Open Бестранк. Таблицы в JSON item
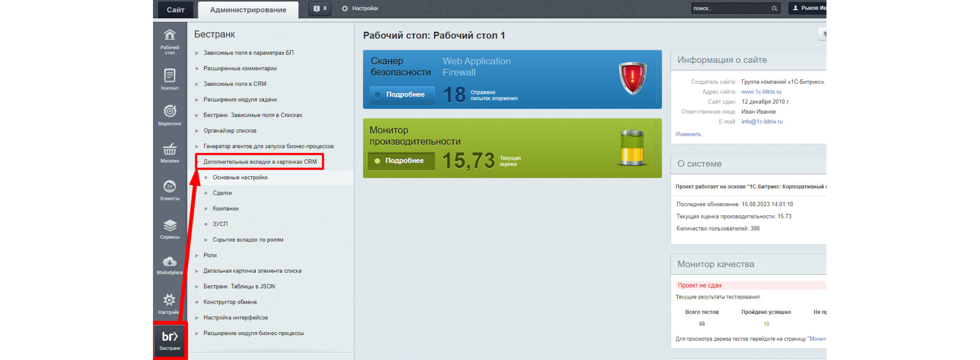980x360 pixels. pos(239,286)
